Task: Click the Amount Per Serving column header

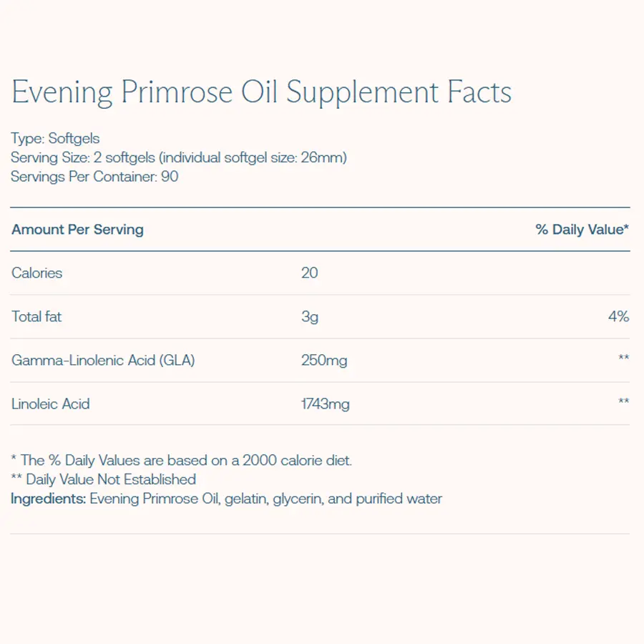Action: [77, 230]
